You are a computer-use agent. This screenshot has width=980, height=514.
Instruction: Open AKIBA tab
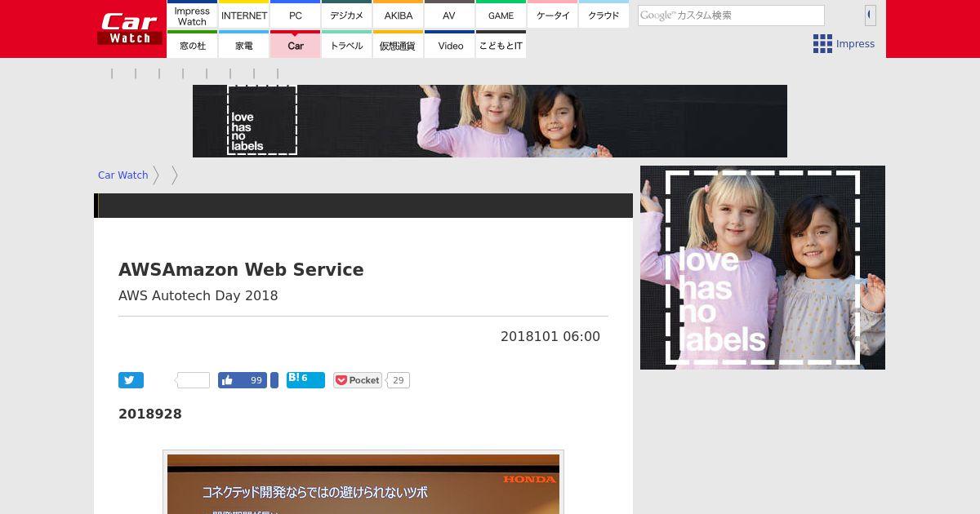click(398, 16)
